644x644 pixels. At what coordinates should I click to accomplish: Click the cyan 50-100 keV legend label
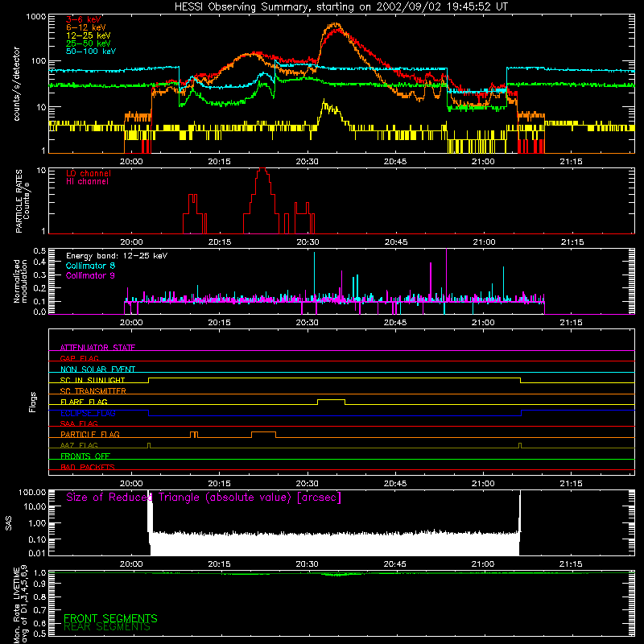tap(91, 52)
